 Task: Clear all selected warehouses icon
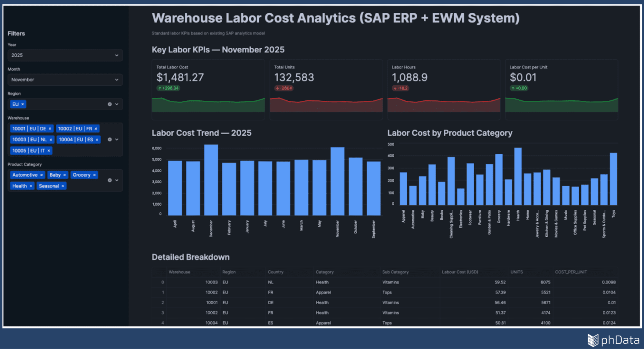[x=110, y=140]
